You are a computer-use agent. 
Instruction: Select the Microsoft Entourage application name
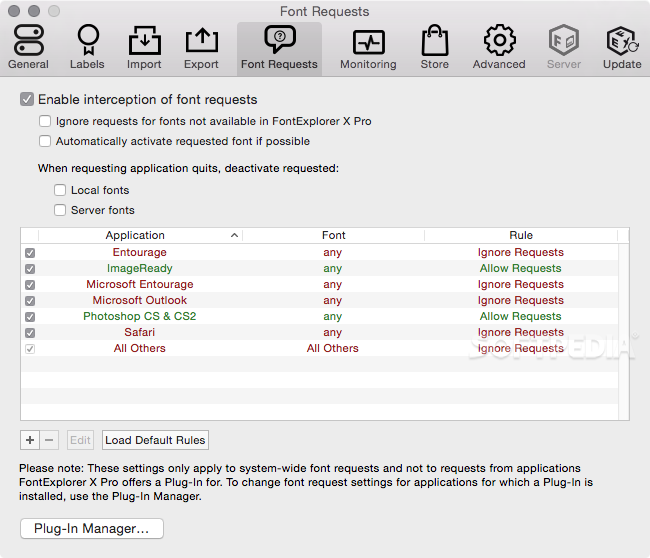(140, 284)
